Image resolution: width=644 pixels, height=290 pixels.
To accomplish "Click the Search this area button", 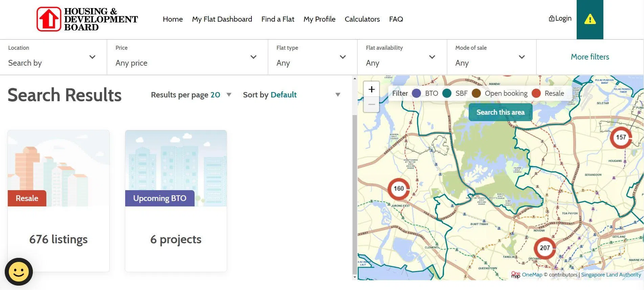I will pos(500,112).
